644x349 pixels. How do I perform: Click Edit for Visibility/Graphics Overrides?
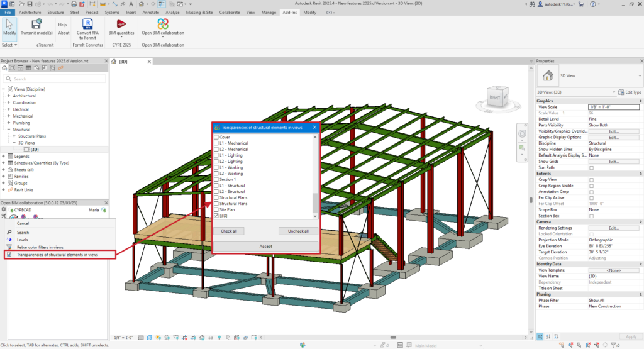614,131
